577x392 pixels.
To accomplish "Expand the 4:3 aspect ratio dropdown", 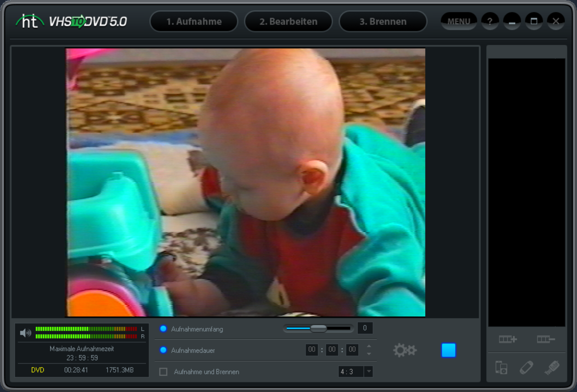I will point(368,372).
